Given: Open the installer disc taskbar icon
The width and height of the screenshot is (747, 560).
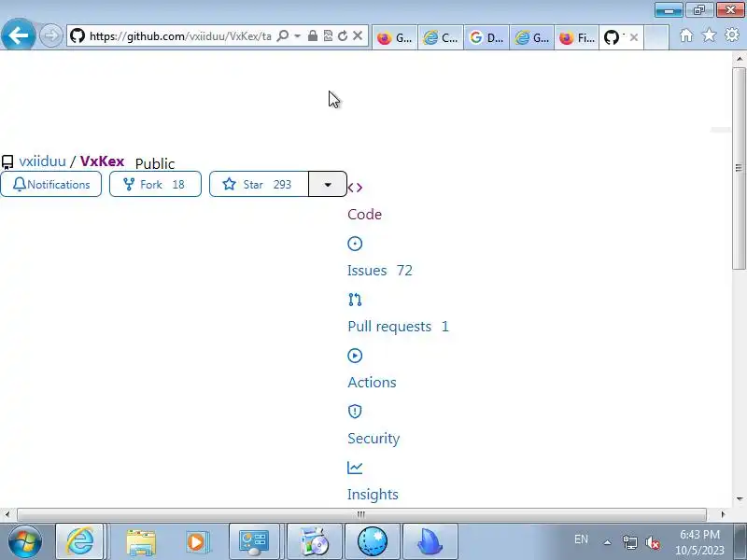Looking at the screenshot, I should coord(315,541).
